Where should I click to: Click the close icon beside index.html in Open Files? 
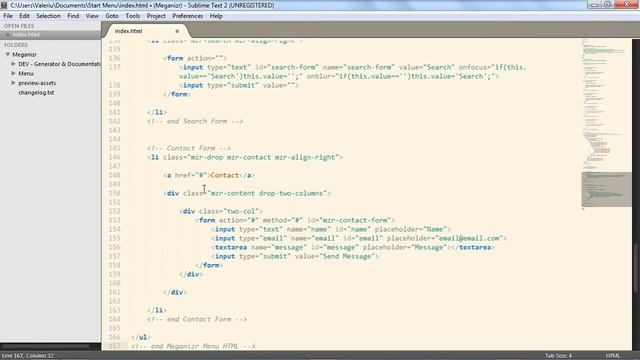[8, 35]
